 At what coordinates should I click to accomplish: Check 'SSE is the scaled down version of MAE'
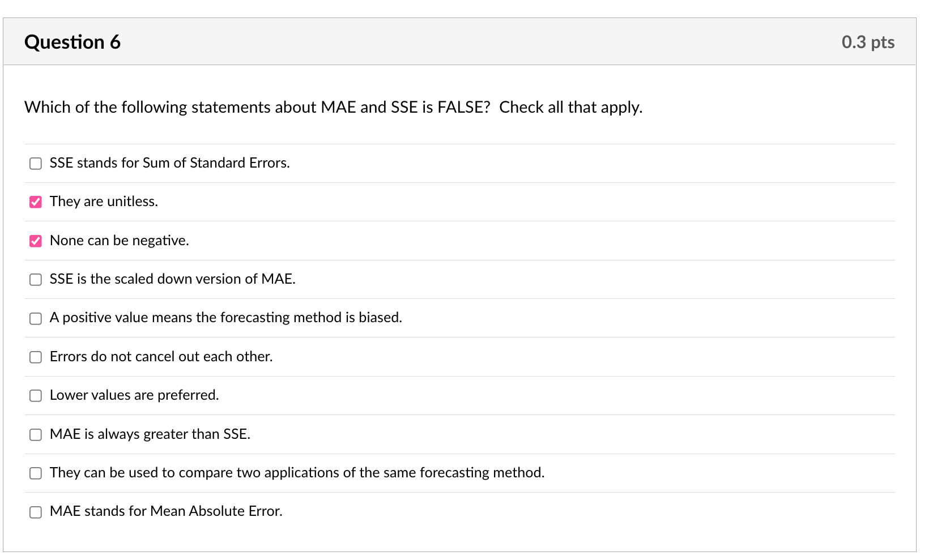tap(35, 279)
